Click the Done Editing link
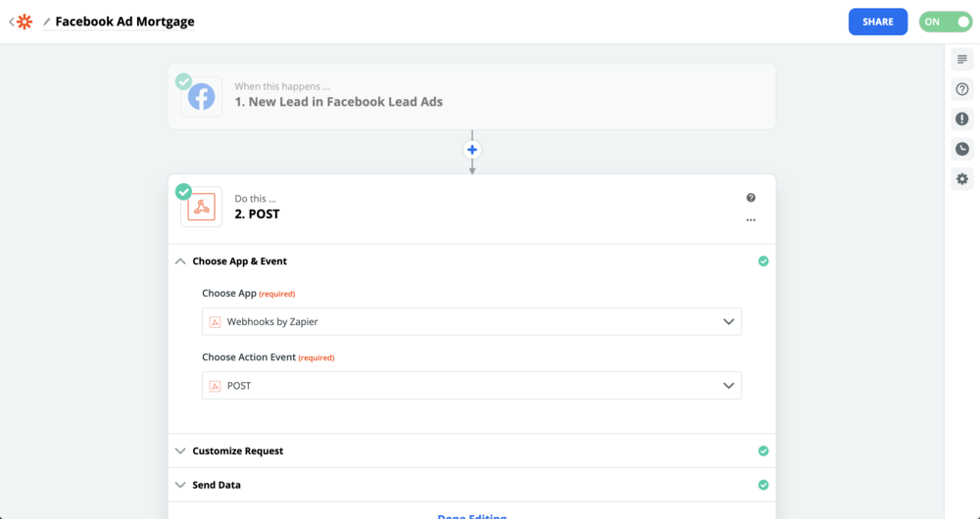Image resolution: width=980 pixels, height=519 pixels. 472,516
